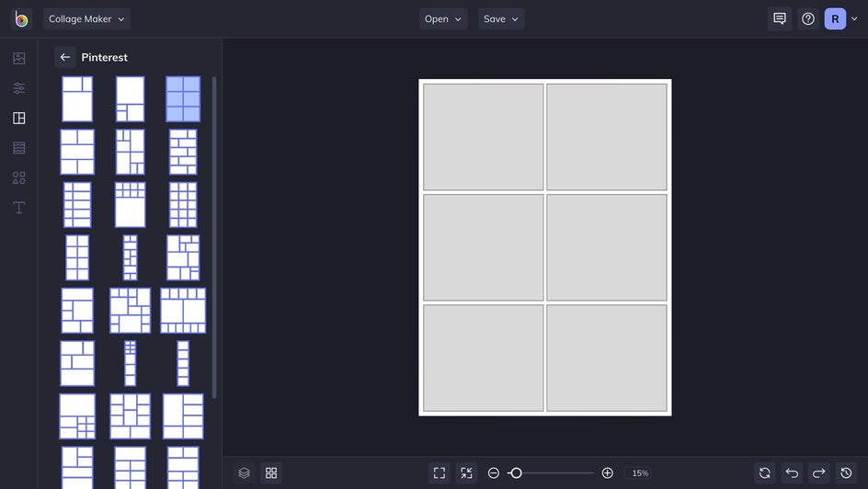The image size is (868, 489).
Task: Open the Graphics shapes sidebar icon
Action: (18, 177)
